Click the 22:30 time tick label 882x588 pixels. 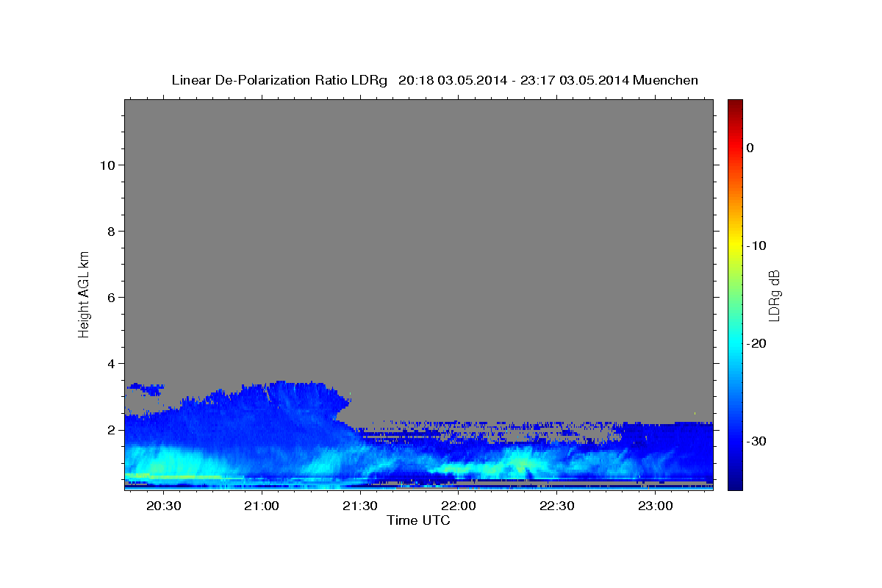tap(556, 506)
